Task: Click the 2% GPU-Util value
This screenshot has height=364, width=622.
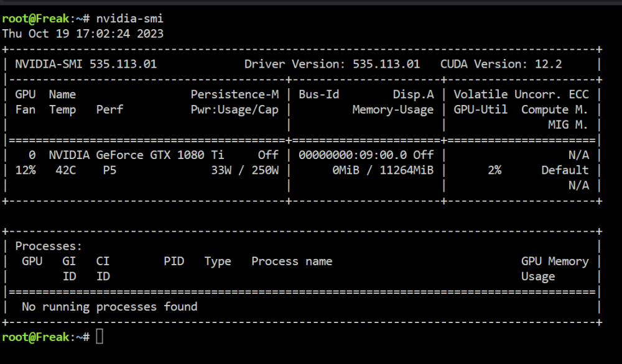Action: coord(494,170)
